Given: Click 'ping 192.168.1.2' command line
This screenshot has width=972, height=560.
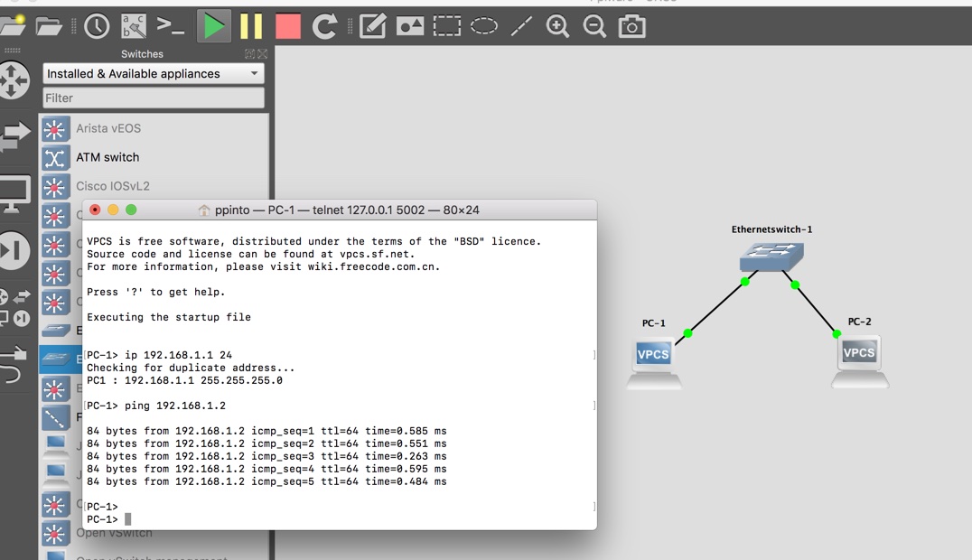Looking at the screenshot, I should coord(156,406).
